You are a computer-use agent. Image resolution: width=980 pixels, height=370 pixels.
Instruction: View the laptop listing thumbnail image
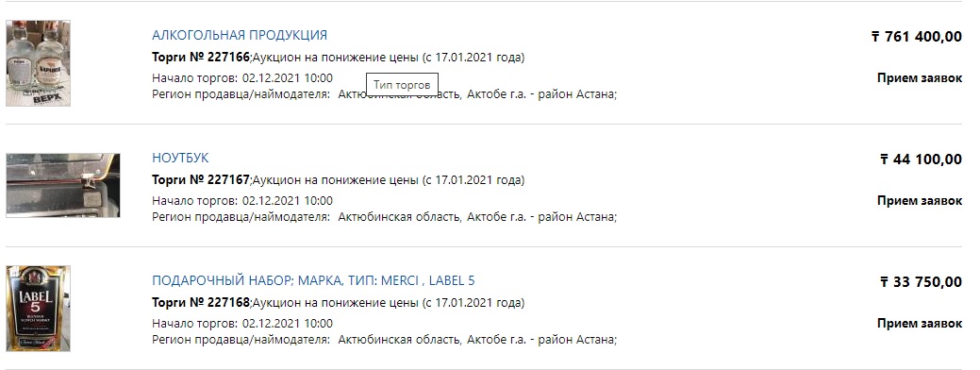point(63,185)
